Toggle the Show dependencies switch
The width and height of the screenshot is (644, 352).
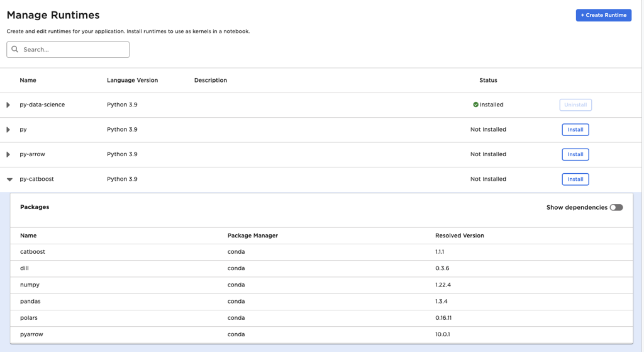(x=616, y=207)
